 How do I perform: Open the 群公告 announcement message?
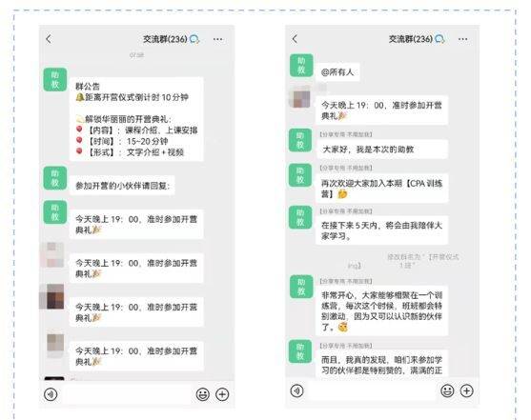136,119
